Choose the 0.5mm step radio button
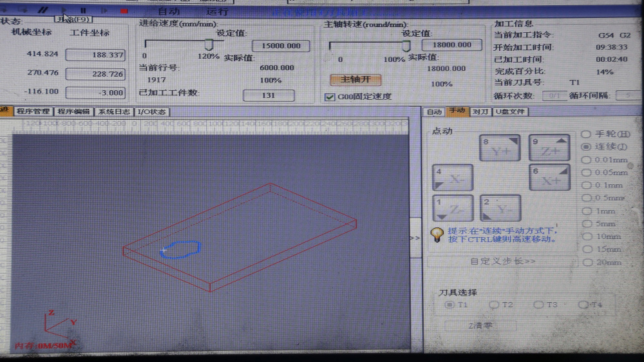The width and height of the screenshot is (644, 362). (587, 198)
